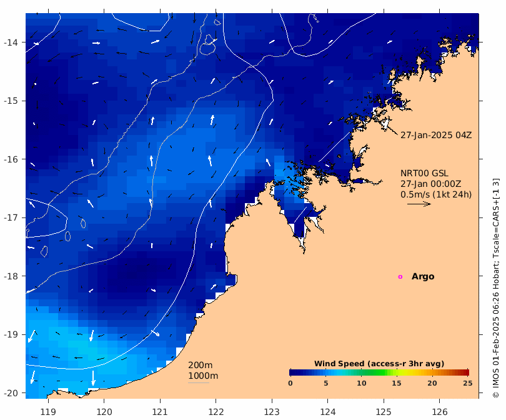This screenshot has height=420, width=506.
Task: Click colorbar tick label 0
Action: point(290,383)
